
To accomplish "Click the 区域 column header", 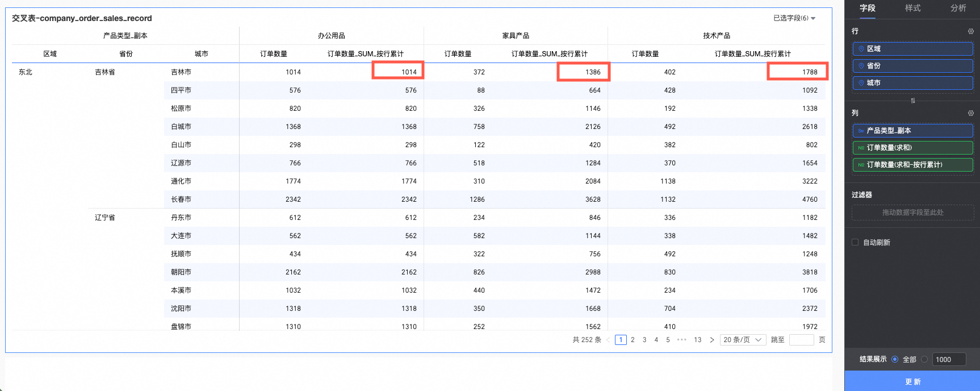I will point(50,54).
